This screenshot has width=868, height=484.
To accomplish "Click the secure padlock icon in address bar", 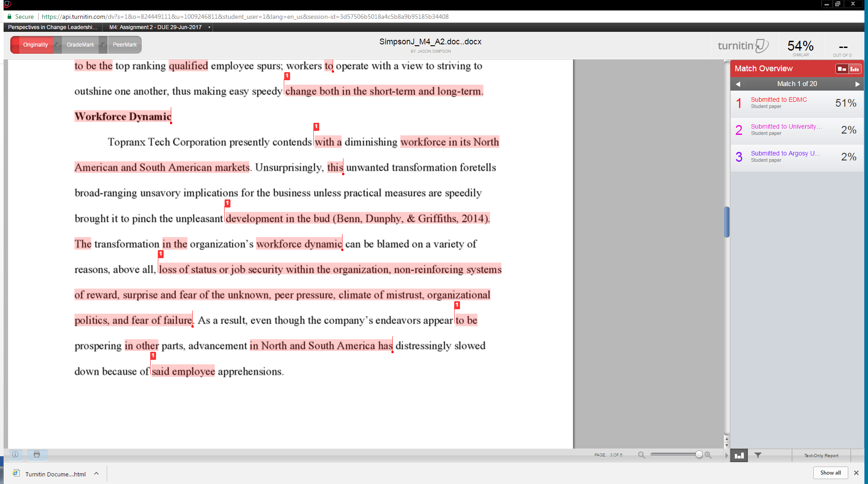I will pos(9,16).
